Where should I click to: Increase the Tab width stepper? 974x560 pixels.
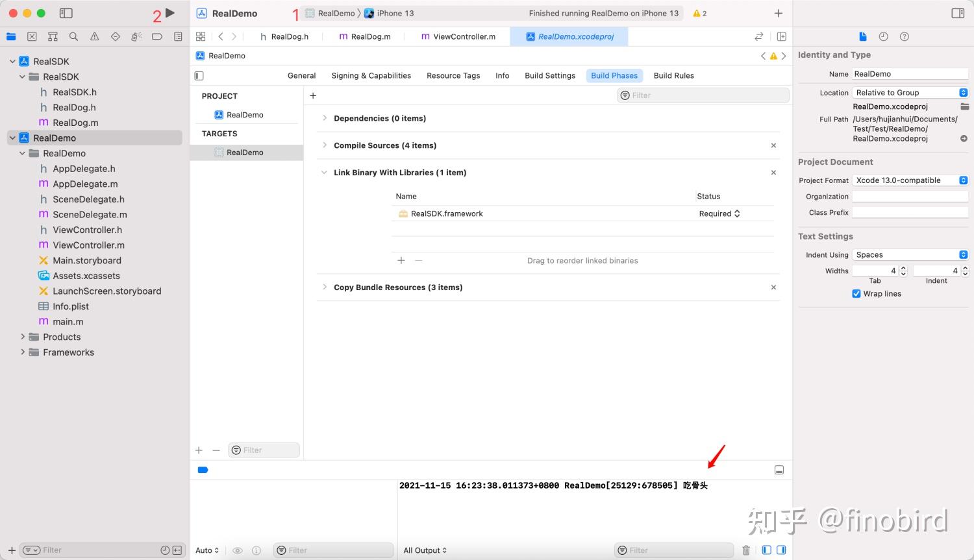903,268
